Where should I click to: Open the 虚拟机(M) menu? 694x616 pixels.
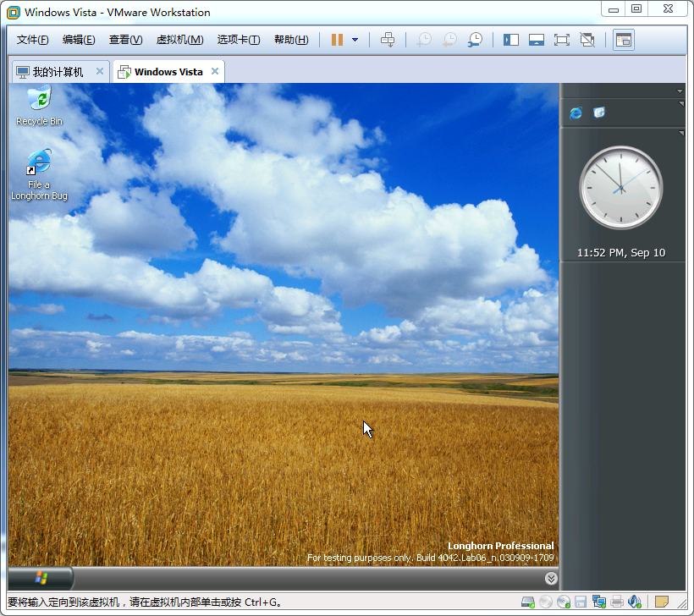coord(179,40)
